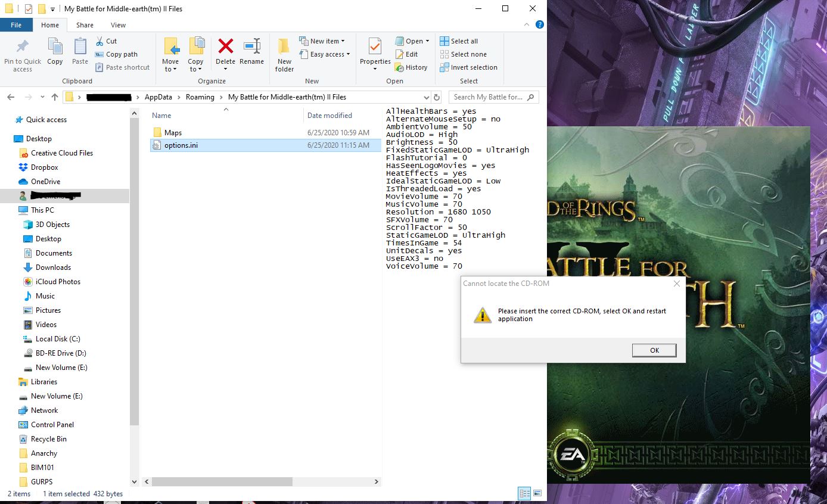
Task: Open Pictures in sidebar
Action: [48, 310]
